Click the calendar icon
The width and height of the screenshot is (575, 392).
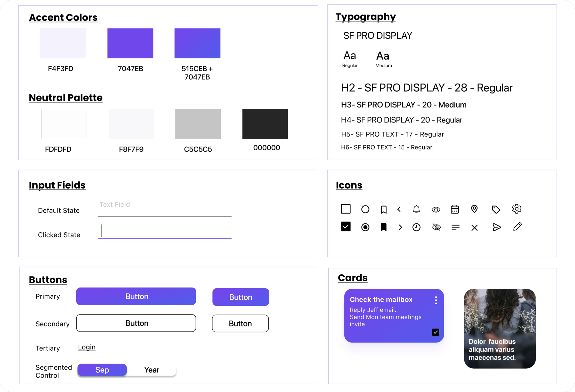tap(455, 209)
